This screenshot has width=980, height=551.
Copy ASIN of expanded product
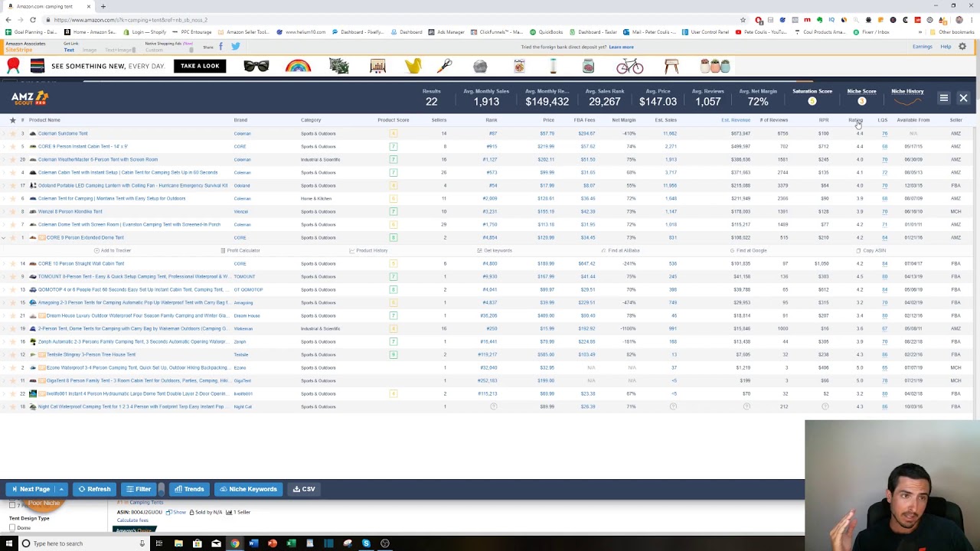871,250
